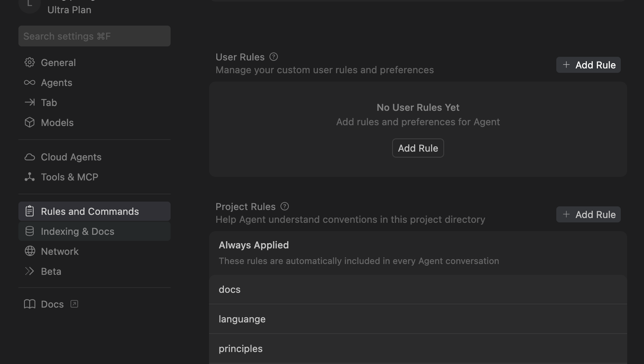
Task: Open the docs project rule
Action: pyautogui.click(x=418, y=290)
